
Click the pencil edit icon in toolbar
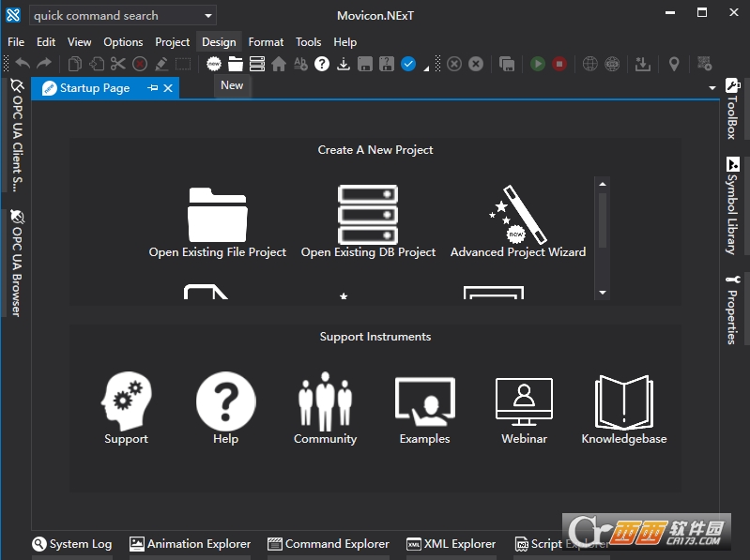point(161,64)
